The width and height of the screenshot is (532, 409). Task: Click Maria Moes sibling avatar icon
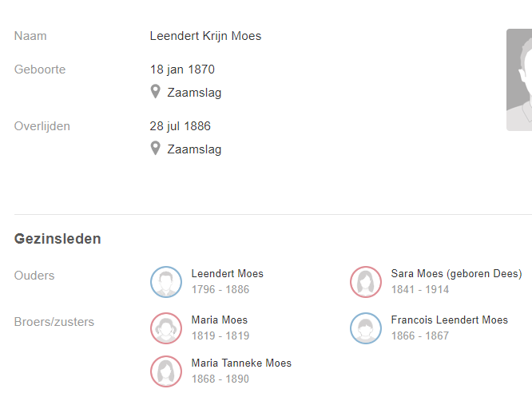[166, 328]
